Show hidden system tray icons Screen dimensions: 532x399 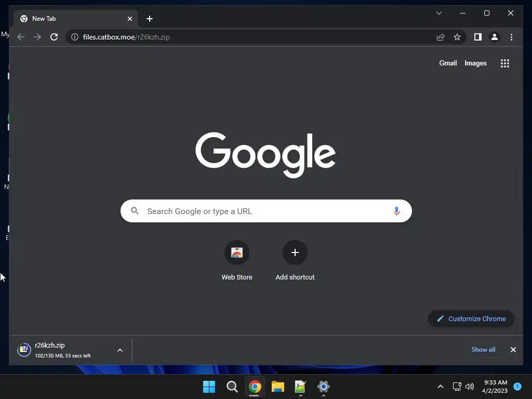pyautogui.click(x=441, y=387)
